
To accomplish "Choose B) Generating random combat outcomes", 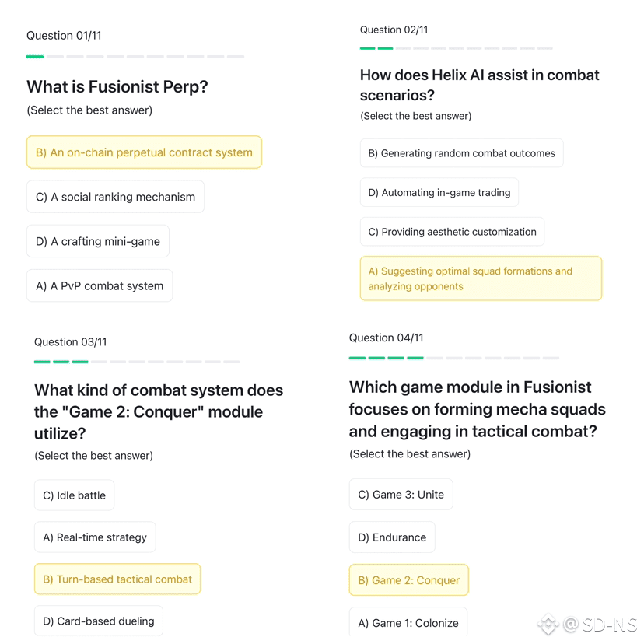I will 462,153.
